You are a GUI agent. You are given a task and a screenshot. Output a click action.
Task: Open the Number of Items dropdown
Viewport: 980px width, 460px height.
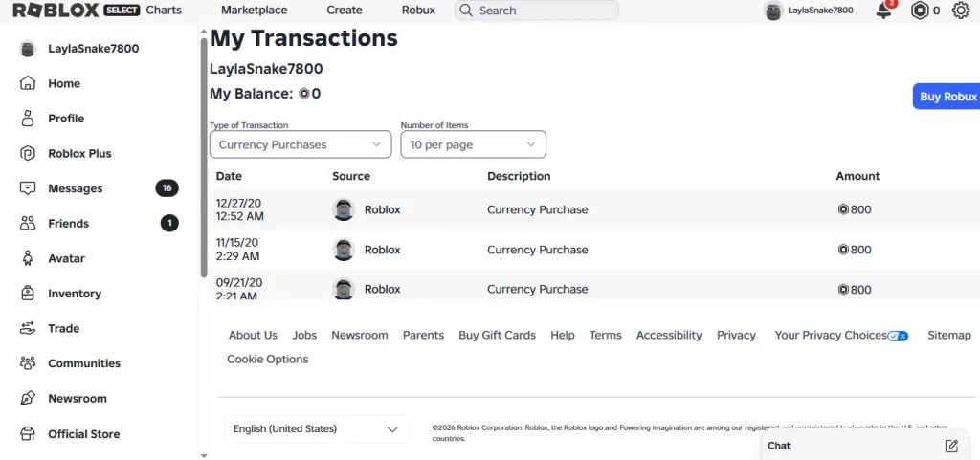473,144
